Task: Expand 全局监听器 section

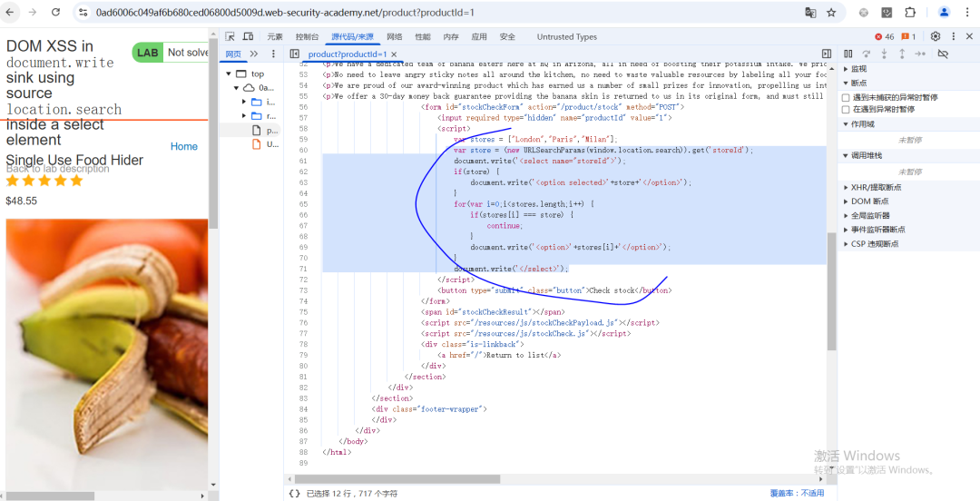Action: (x=867, y=216)
